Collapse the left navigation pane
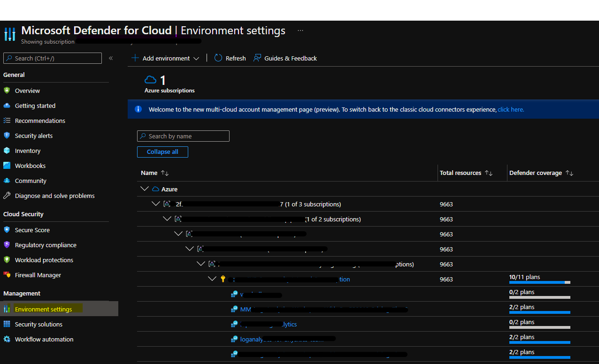 111,58
